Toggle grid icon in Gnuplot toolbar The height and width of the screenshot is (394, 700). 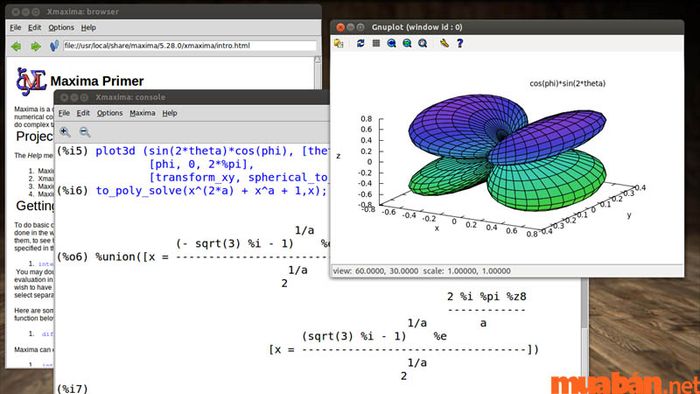[376, 43]
